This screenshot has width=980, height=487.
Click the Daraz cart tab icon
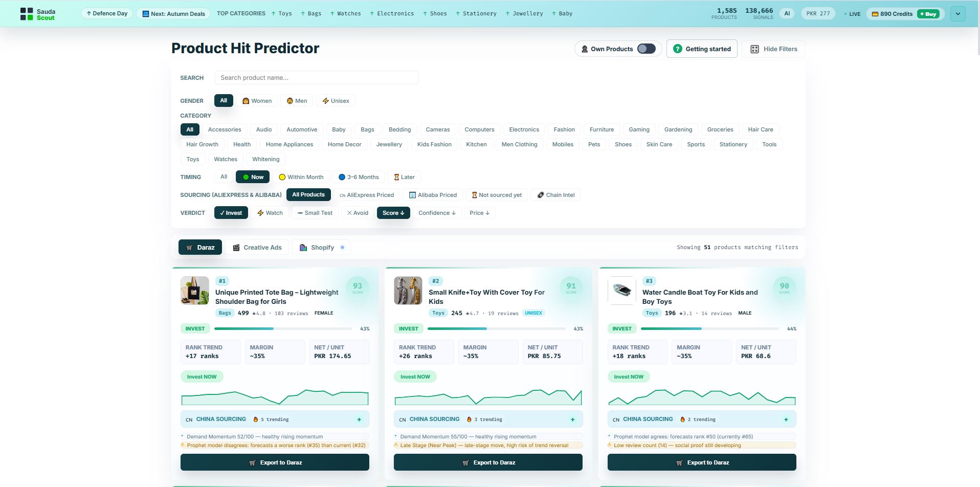(x=189, y=248)
